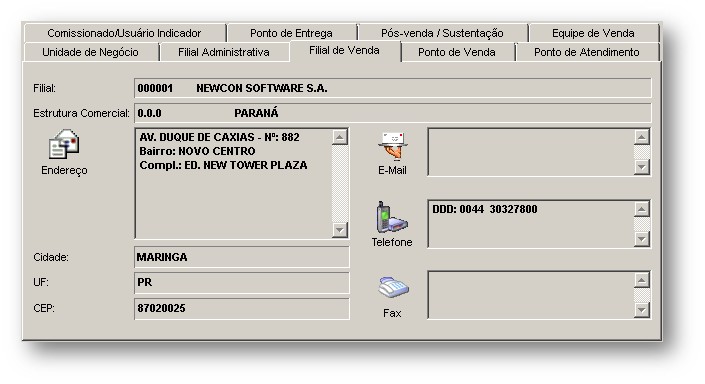
Task: Go to Comissionado/Usuário Indicador tab
Action: pos(125,33)
